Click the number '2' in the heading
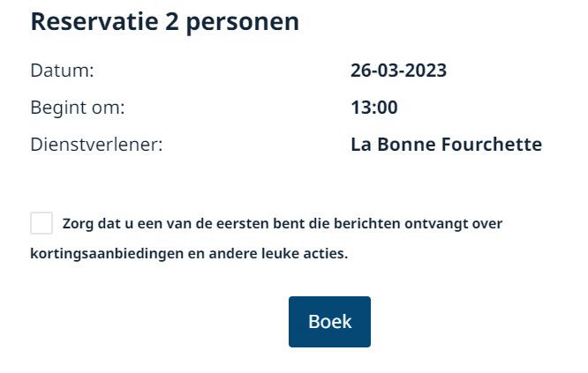The height and width of the screenshot is (373, 588). coord(172,22)
